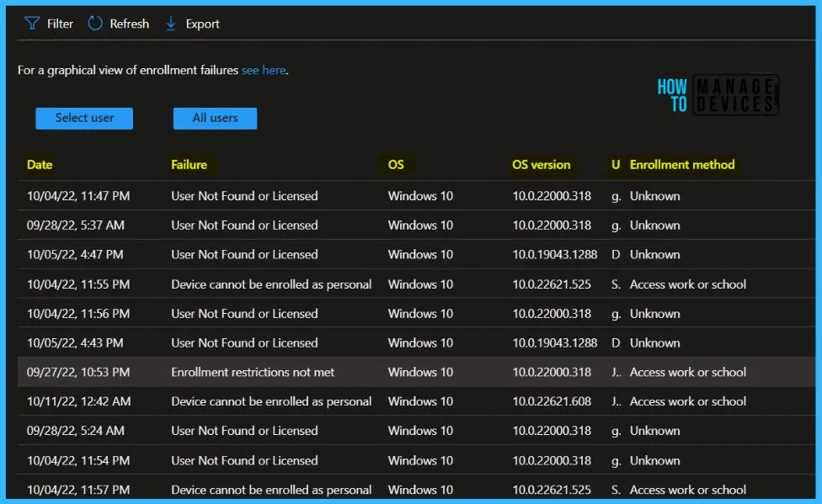This screenshot has height=504, width=822.
Task: Select row dated 10/04/22, 11:57 PM
Action: coord(416,487)
